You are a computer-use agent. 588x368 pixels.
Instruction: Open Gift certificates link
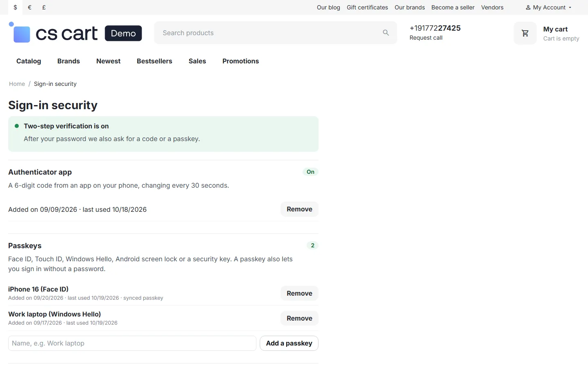(x=367, y=7)
